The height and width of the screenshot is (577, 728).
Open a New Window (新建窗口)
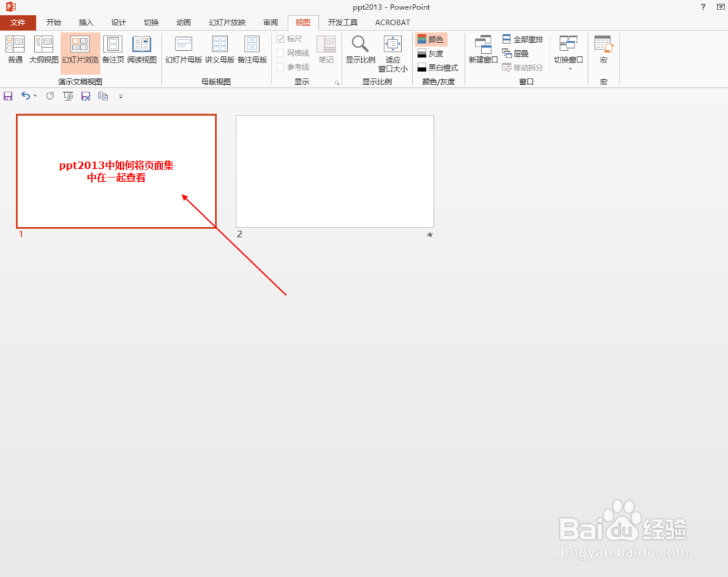(483, 49)
